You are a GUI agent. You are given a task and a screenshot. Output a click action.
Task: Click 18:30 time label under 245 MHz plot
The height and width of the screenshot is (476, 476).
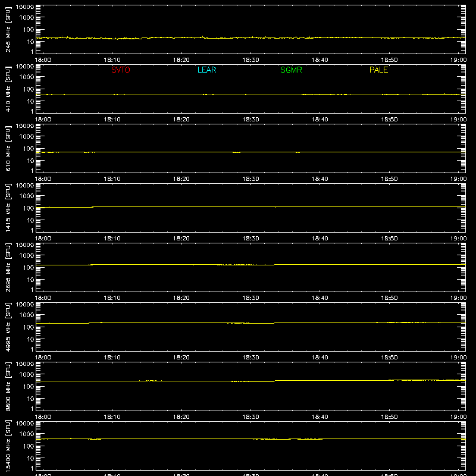click(250, 60)
